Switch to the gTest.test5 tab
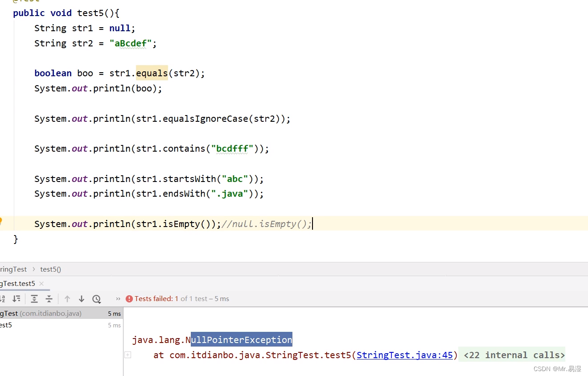 pos(17,283)
